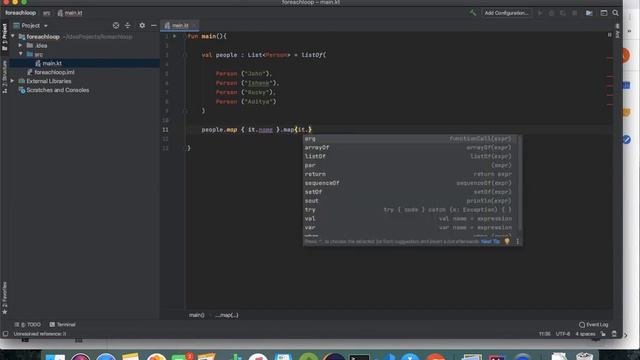640x360 pixels.
Task: Choose the listOf completion suggestion
Action: pos(410,156)
